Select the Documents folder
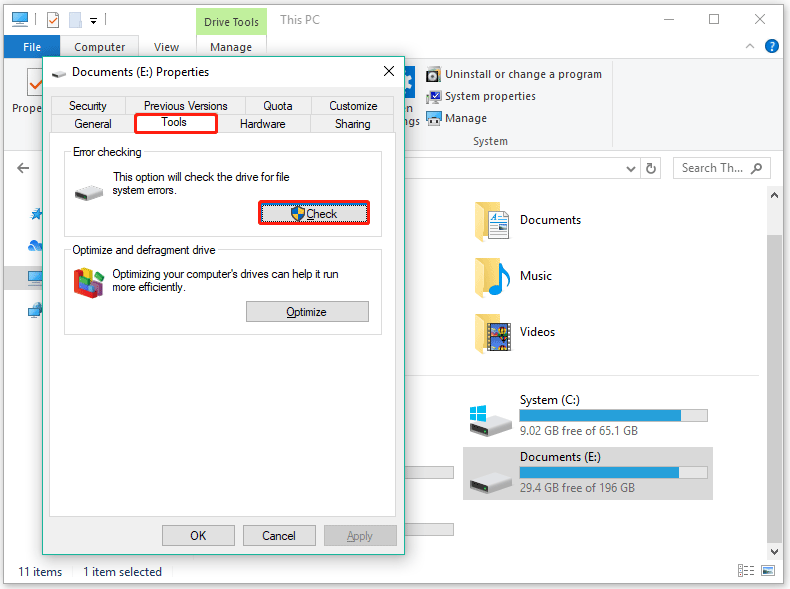 (528, 220)
